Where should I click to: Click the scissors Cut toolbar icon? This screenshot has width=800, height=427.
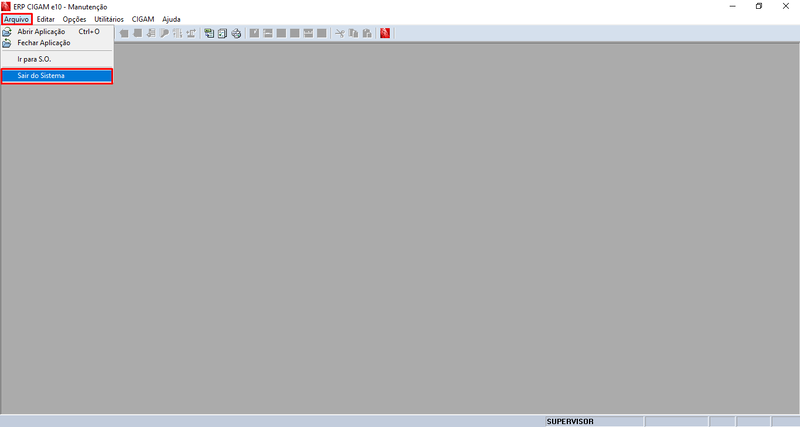340,34
